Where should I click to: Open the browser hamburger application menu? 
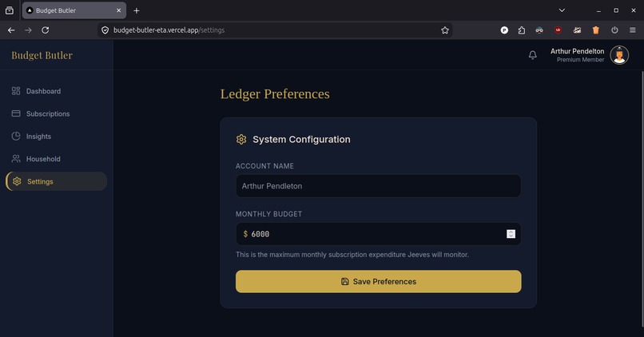[633, 30]
